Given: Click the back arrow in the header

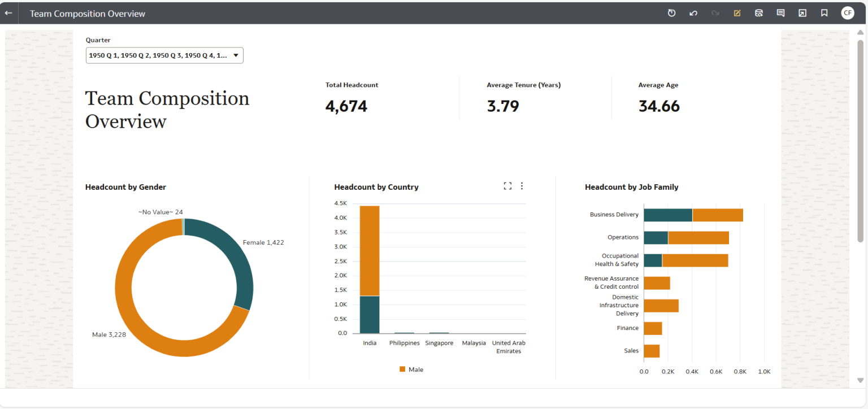Looking at the screenshot, I should click(x=8, y=12).
